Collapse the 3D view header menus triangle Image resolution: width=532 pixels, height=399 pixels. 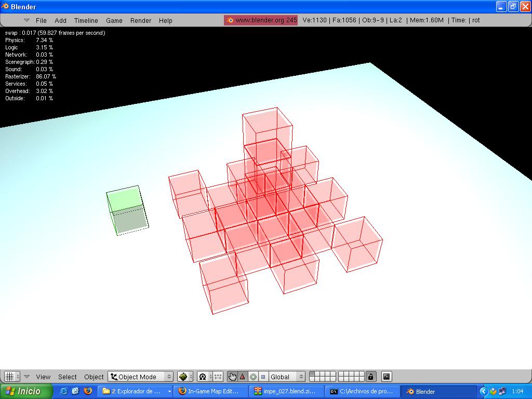(x=27, y=377)
